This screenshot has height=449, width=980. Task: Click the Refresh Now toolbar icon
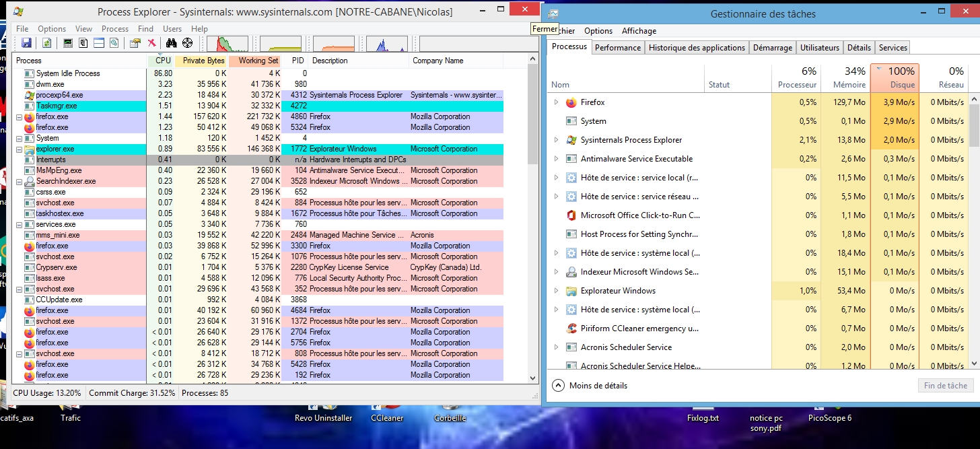46,43
